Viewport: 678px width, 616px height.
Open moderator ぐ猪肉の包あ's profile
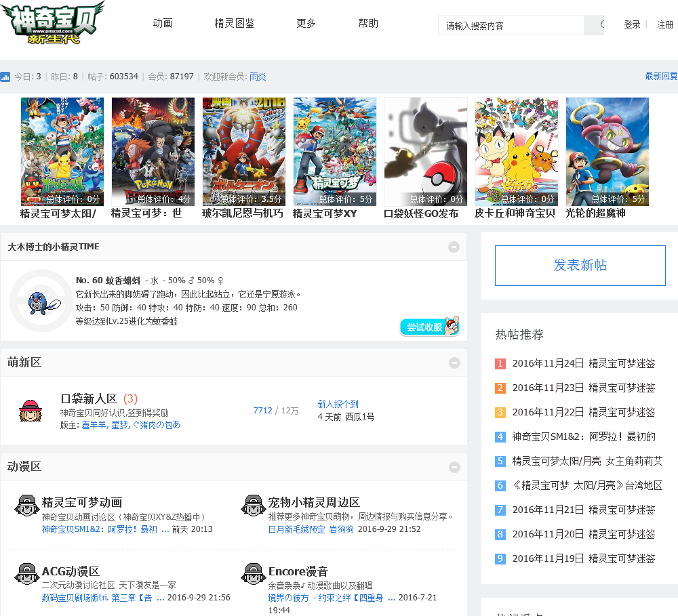pyautogui.click(x=157, y=425)
